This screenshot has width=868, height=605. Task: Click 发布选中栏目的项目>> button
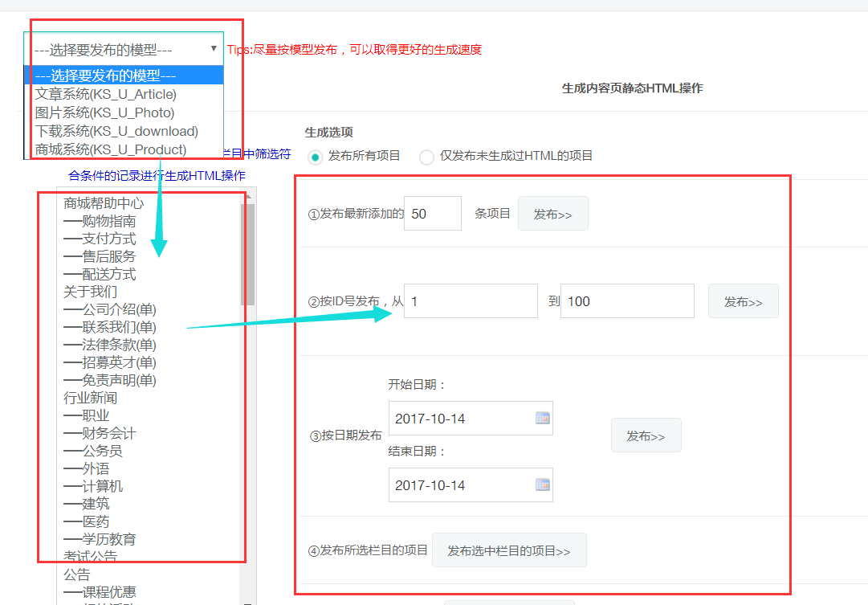[x=509, y=550]
